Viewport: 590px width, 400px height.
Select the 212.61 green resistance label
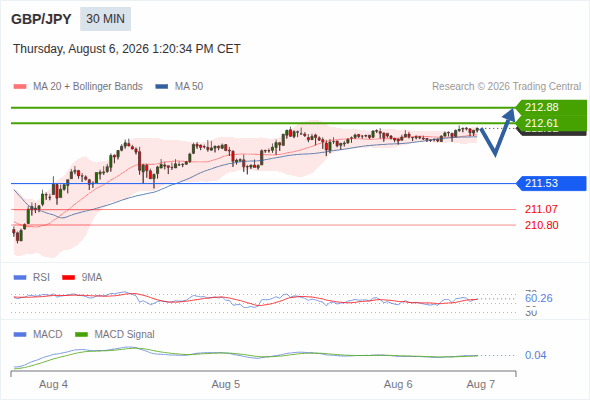tap(551, 123)
